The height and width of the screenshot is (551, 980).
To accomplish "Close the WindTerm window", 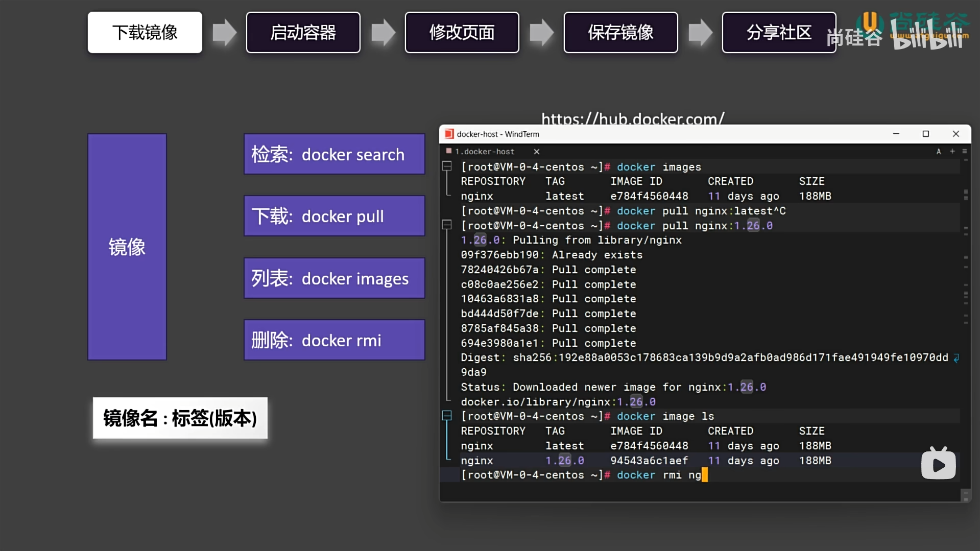I will [956, 134].
